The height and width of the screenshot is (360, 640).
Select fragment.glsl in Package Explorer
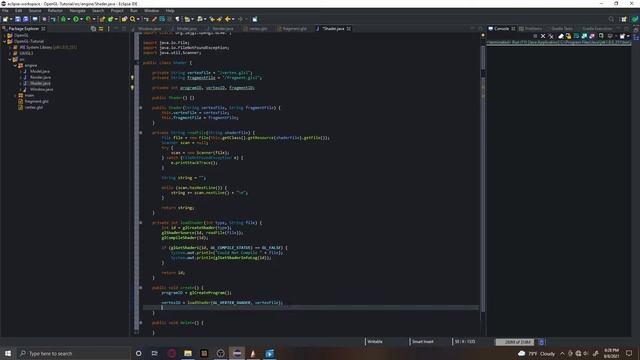point(36,101)
